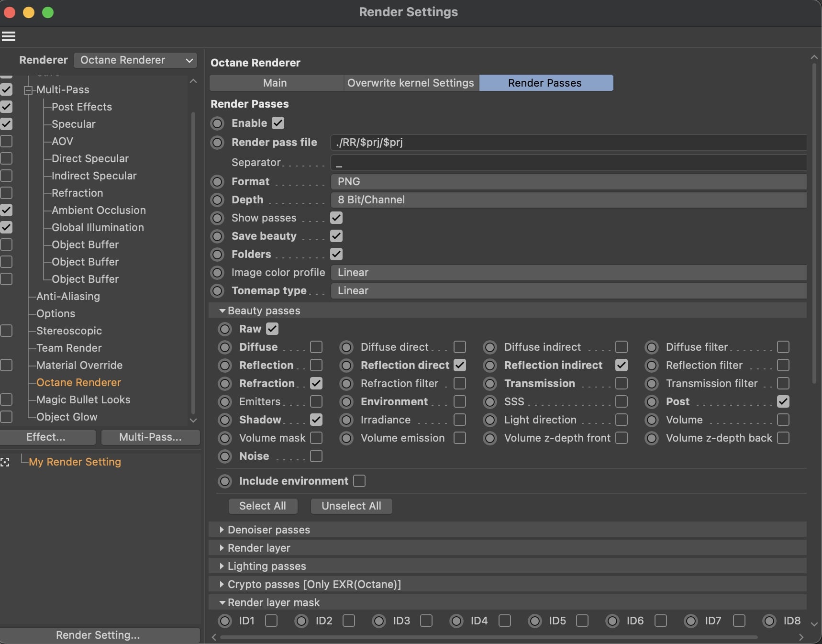Check the Include environment box
822x644 pixels.
tap(359, 481)
